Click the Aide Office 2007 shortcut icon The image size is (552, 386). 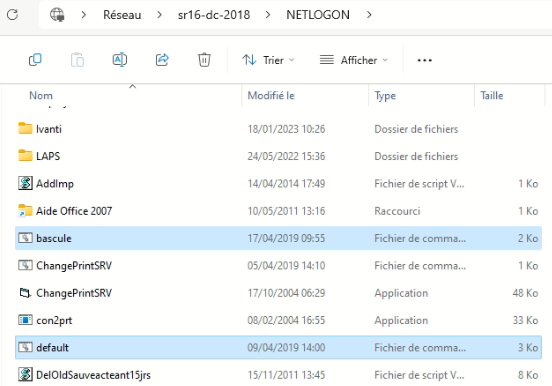25,211
